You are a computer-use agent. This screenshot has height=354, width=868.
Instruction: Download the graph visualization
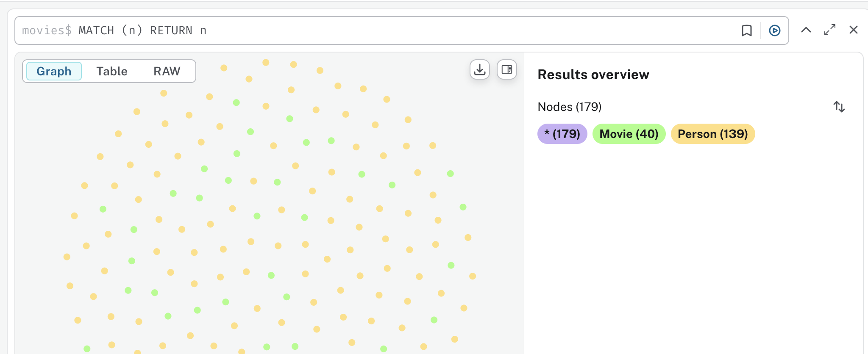479,69
